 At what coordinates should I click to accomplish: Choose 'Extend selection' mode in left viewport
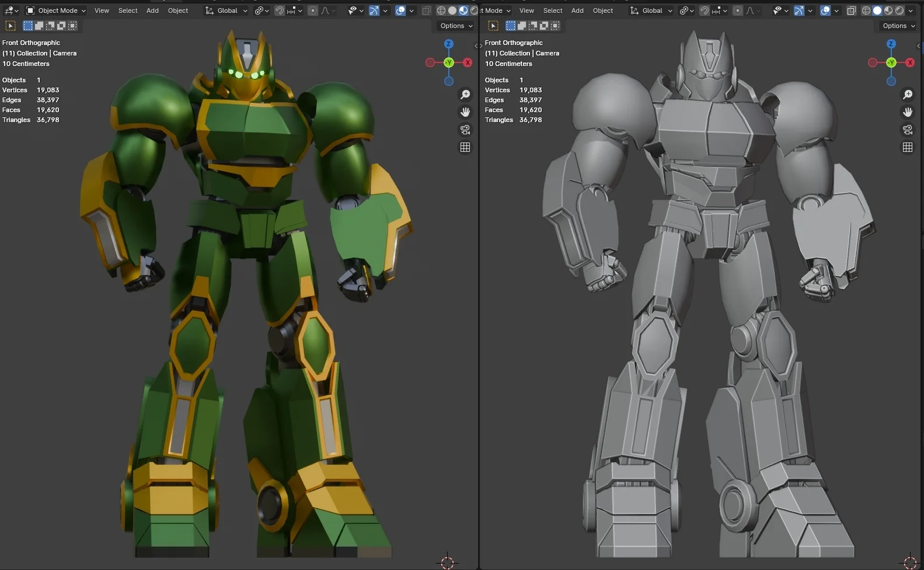[x=39, y=26]
